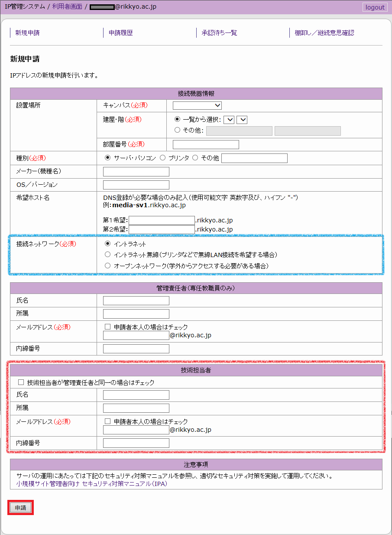Select the プリンタ radio button

[163, 158]
